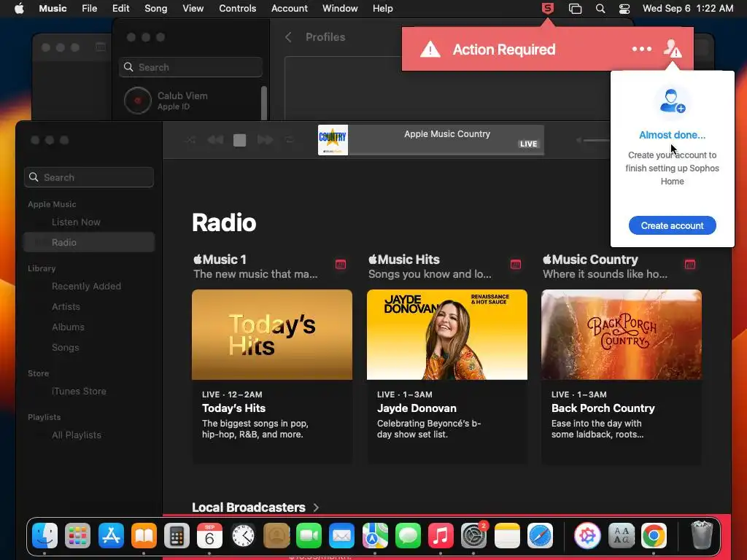
Task: Go back in the Profiles window
Action: pyautogui.click(x=288, y=37)
